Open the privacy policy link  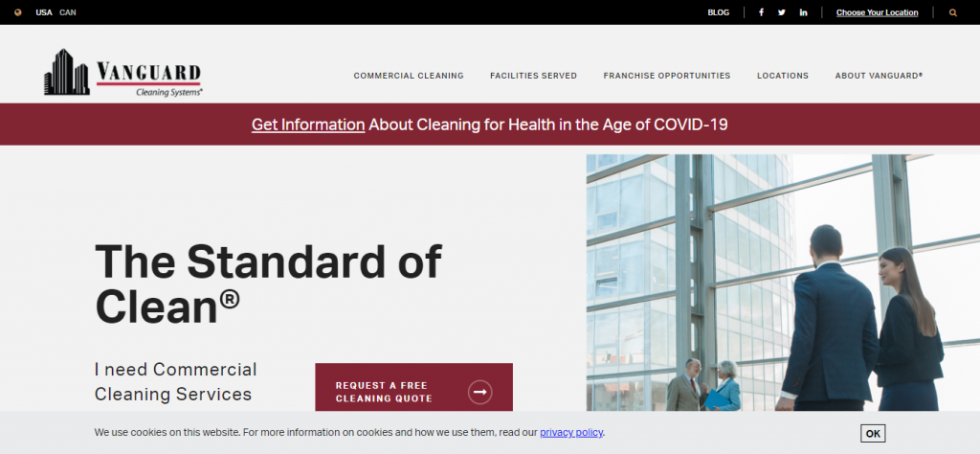pyautogui.click(x=571, y=433)
